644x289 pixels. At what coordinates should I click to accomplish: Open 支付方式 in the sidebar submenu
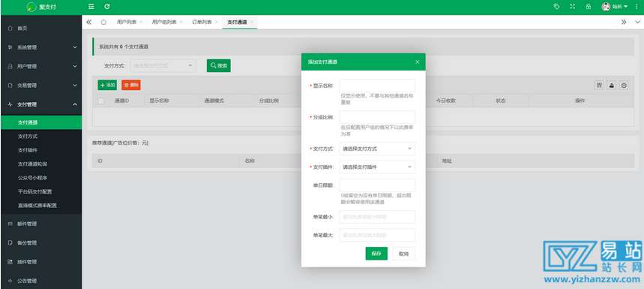coord(41,136)
